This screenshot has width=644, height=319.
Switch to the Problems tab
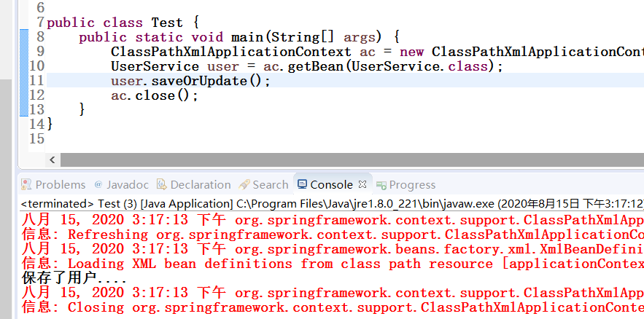[x=53, y=185]
